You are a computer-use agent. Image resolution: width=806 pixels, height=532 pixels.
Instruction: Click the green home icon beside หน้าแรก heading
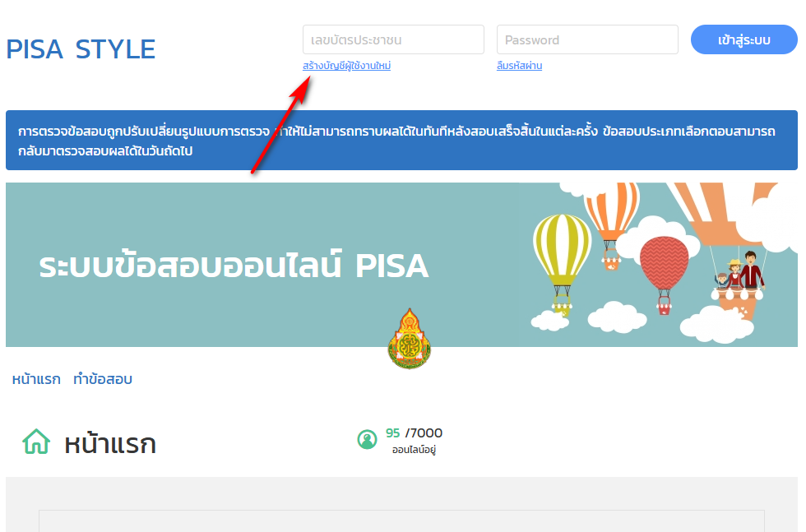(x=36, y=442)
